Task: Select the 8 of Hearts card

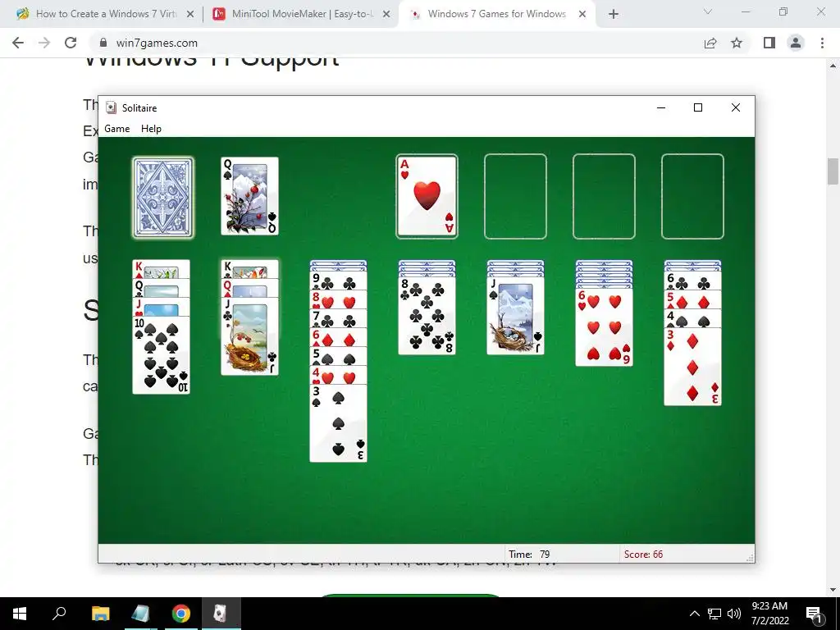Action: tap(338, 299)
